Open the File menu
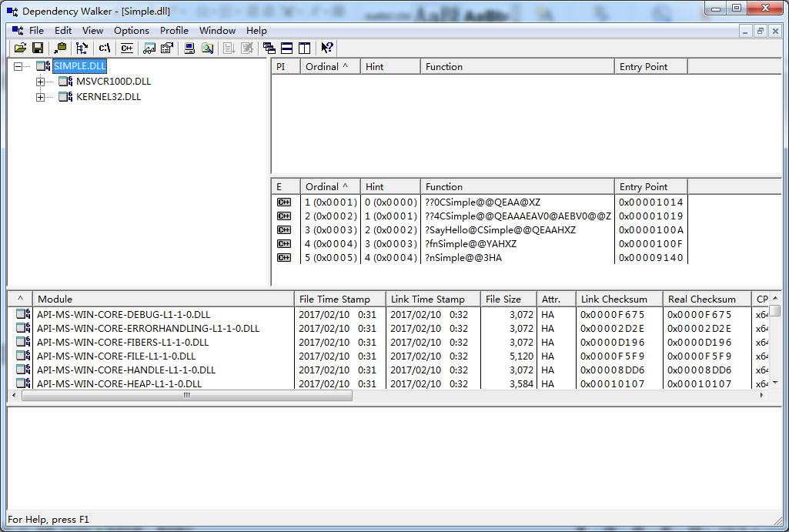The height and width of the screenshot is (532, 789). pos(36,31)
